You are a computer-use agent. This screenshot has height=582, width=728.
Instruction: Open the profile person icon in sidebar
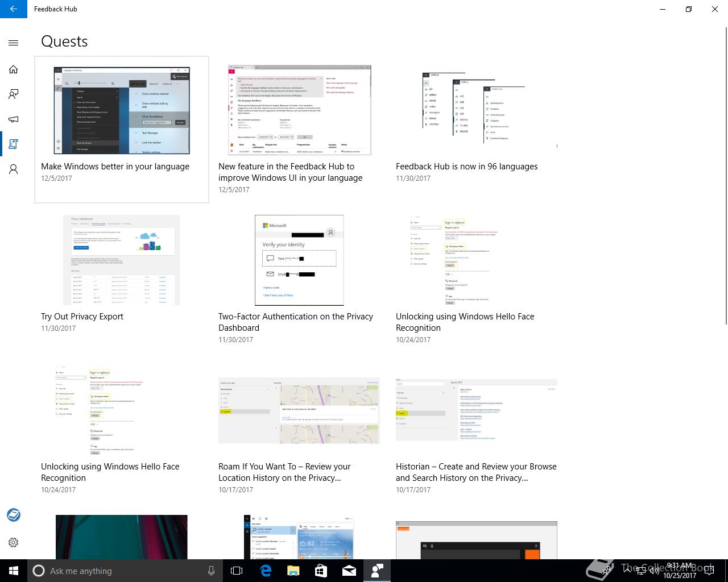14,169
